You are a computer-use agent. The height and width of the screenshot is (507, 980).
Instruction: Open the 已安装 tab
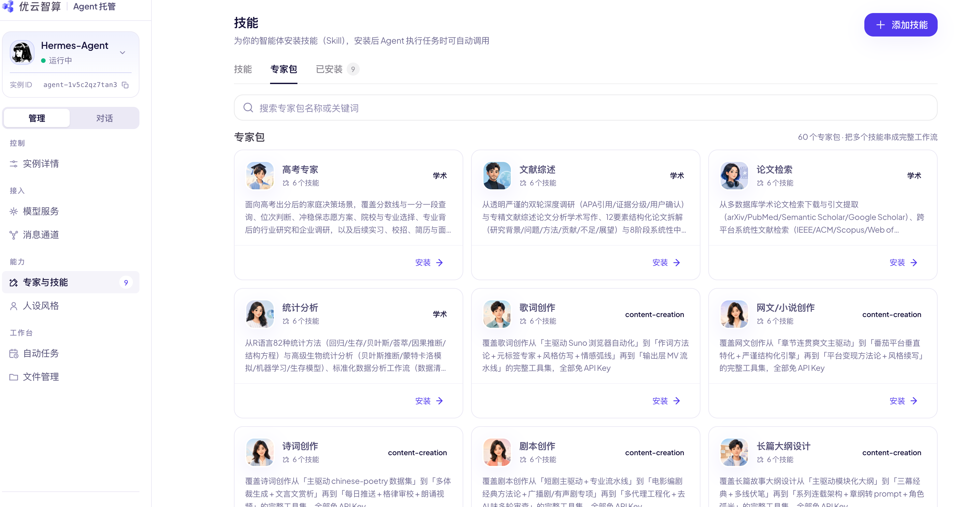337,69
